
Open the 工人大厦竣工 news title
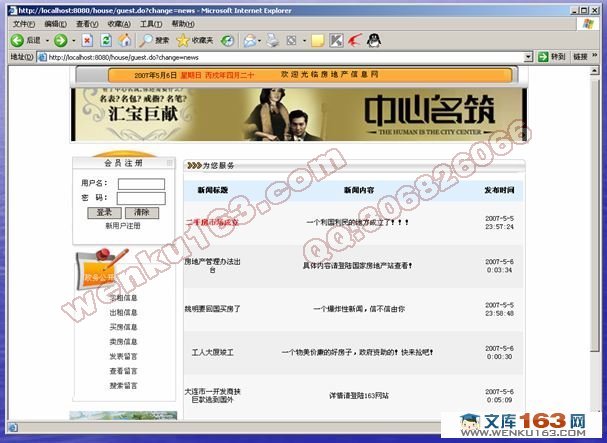coord(213,352)
